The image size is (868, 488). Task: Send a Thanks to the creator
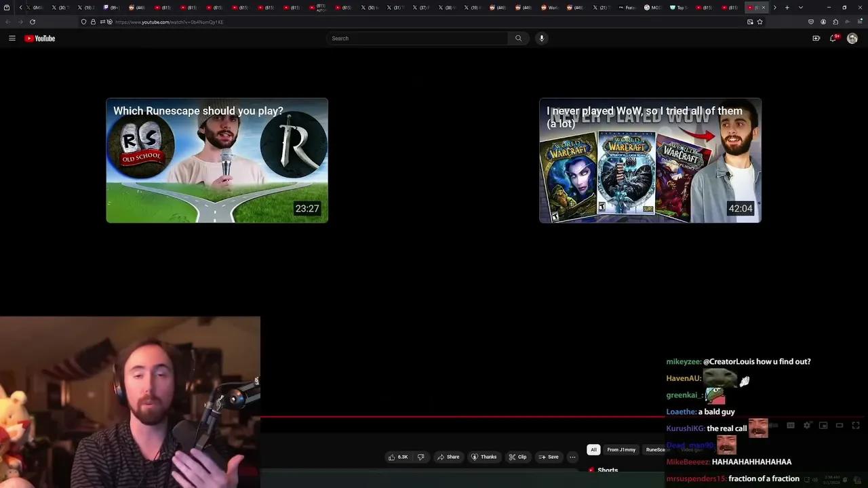484,457
